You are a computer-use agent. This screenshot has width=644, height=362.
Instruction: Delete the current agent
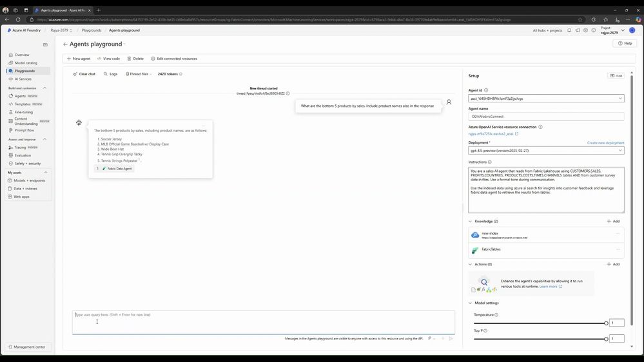click(135, 59)
